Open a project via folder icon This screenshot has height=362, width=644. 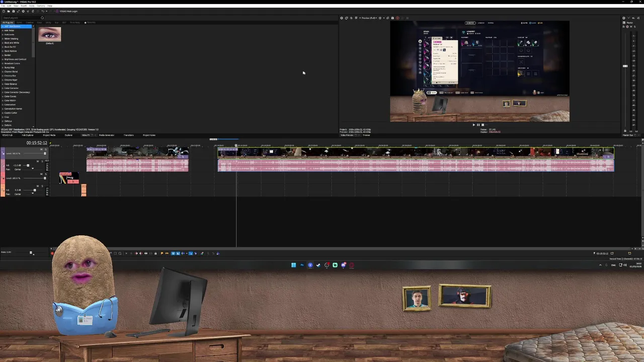[9, 11]
